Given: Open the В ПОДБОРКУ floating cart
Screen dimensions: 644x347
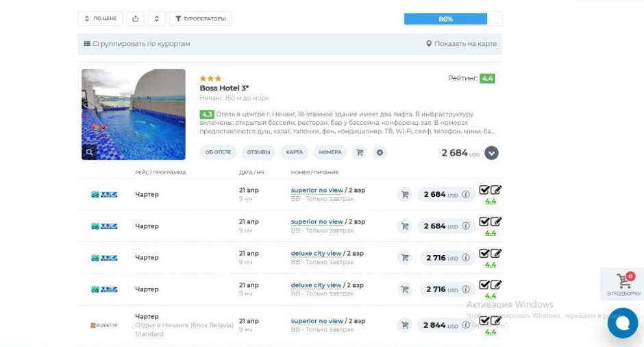Looking at the screenshot, I should tap(623, 284).
